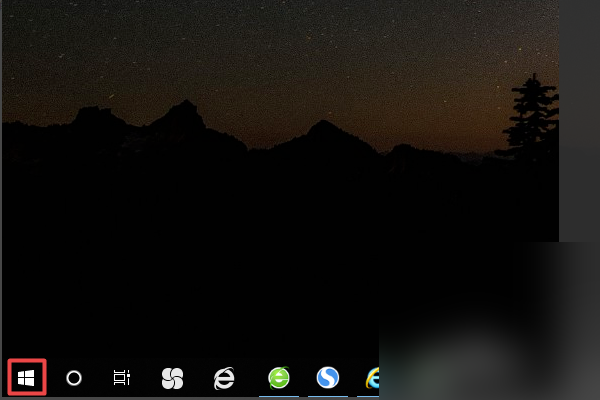The height and width of the screenshot is (400, 600).
Task: Switch to the Sogou browser icon
Action: (328, 377)
